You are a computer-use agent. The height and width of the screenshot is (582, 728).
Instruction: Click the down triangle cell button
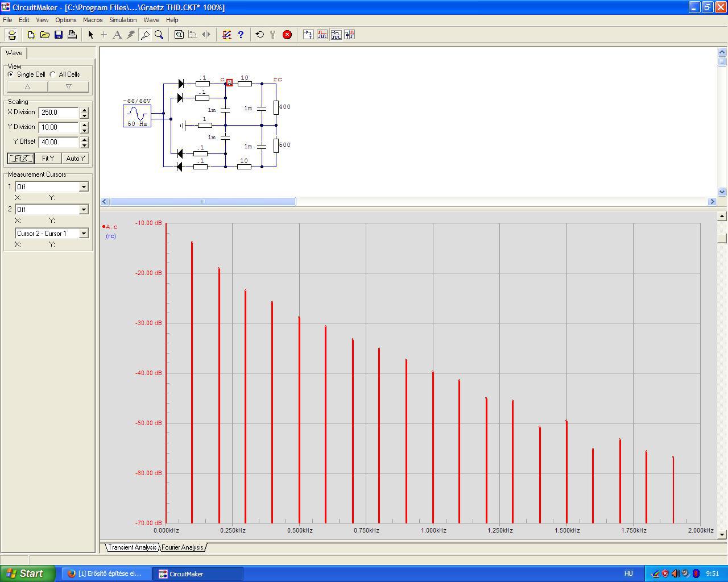pos(68,86)
